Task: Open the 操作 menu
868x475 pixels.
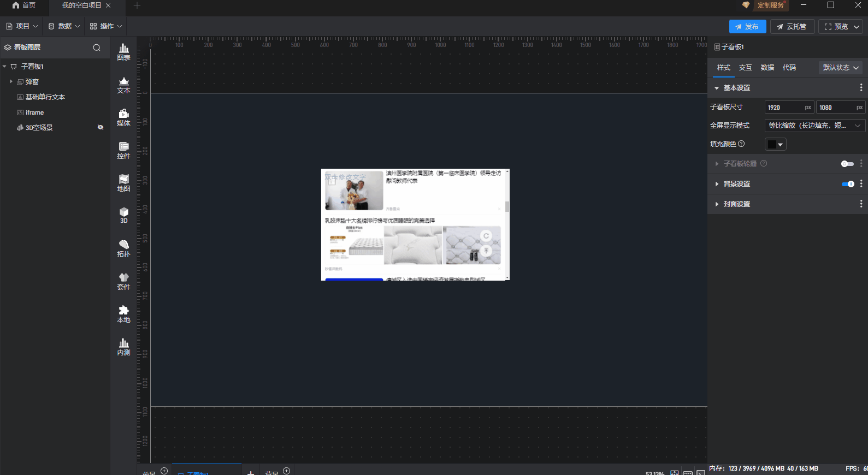Action: point(106,26)
